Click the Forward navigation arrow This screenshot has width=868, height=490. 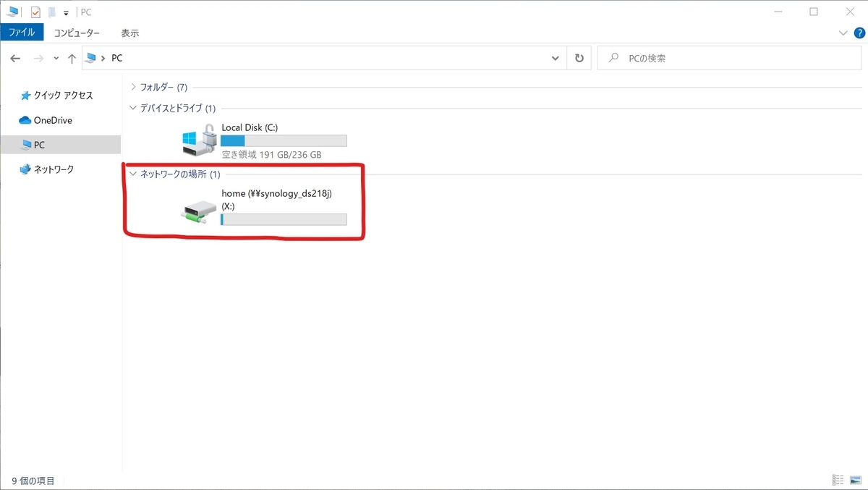(38, 59)
